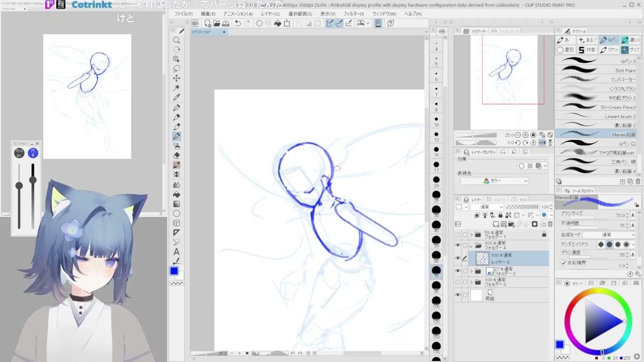The height and width of the screenshot is (362, 644).
Task: Open Clip Studio spiral icon in command bar
Action: [x=195, y=23]
